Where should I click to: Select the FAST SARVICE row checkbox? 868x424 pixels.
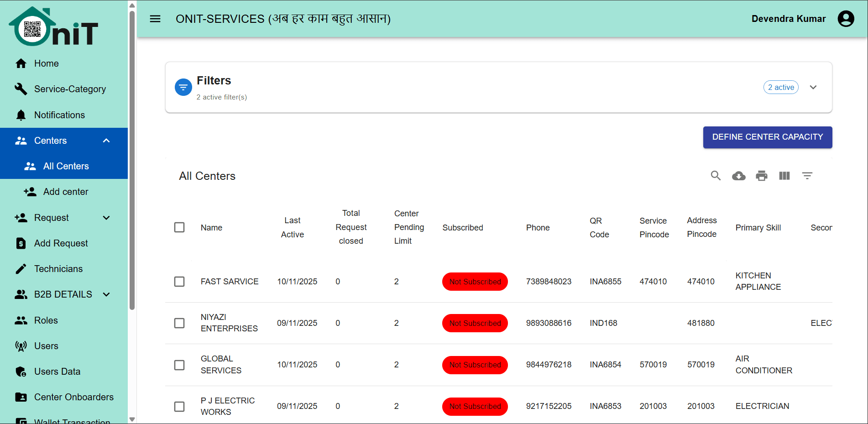[179, 282]
